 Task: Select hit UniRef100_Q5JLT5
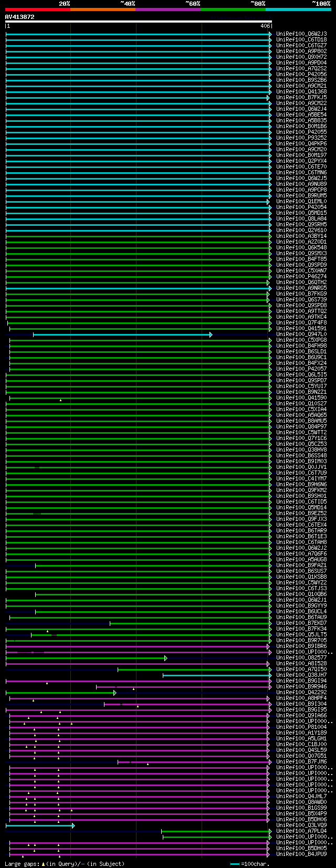[x=301, y=634]
